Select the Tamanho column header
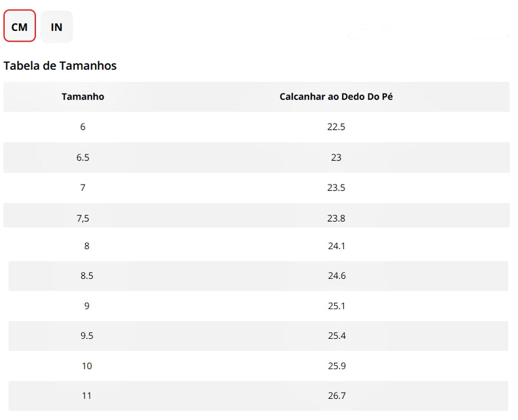518x420 pixels. pos(83,97)
